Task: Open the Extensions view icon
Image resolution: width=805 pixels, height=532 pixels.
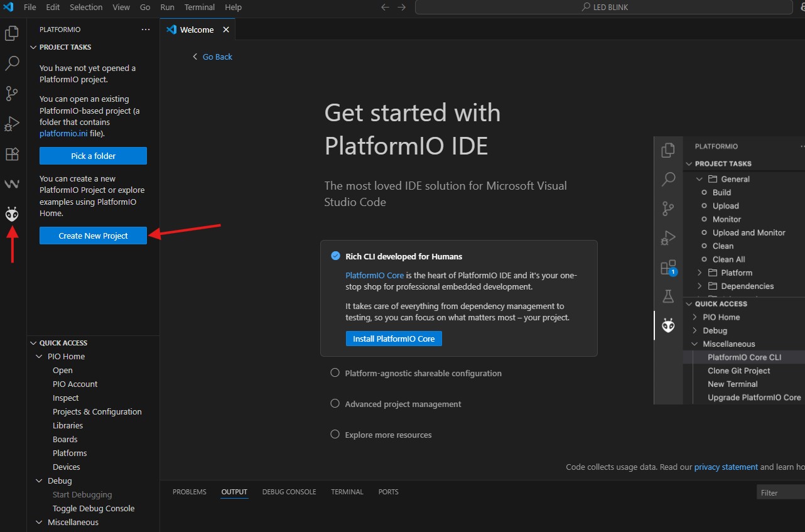Action: 12,154
